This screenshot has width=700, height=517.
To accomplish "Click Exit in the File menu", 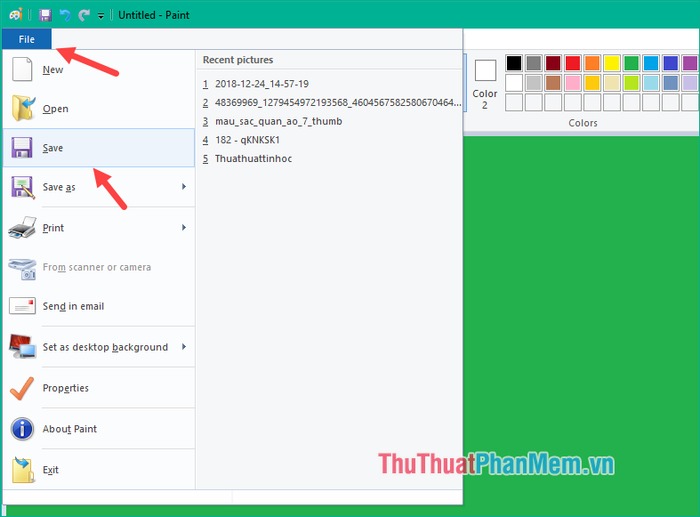I will pos(99,470).
